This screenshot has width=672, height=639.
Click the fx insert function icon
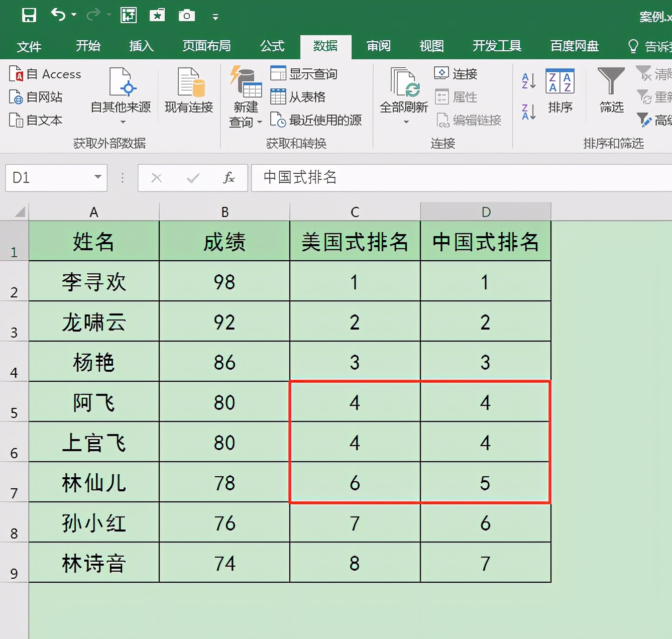coord(229,177)
